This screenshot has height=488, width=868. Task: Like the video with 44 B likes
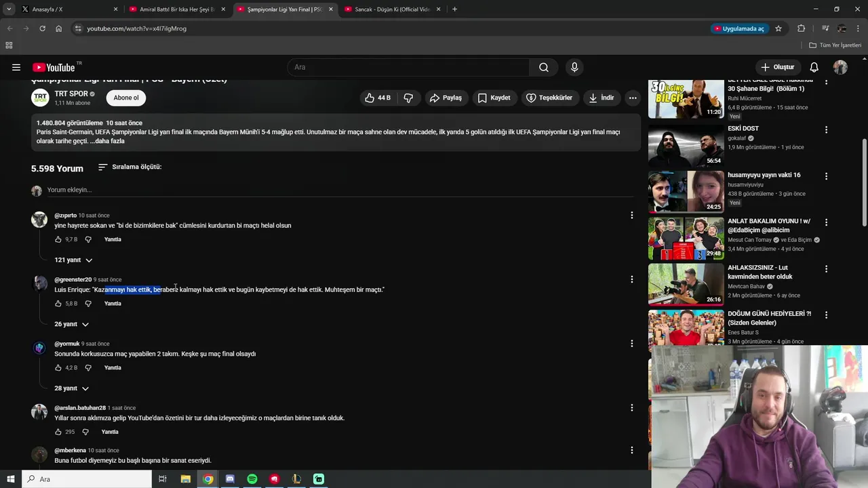(x=378, y=98)
